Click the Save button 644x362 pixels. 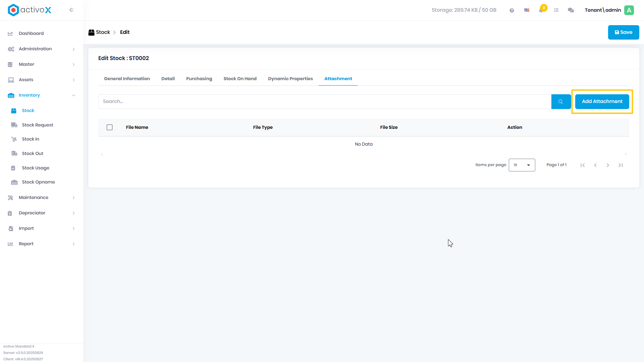tap(623, 33)
